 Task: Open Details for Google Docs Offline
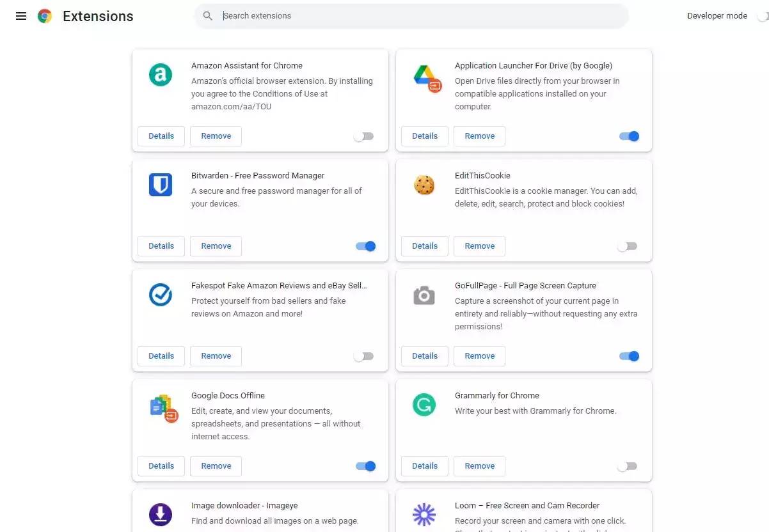coord(161,466)
